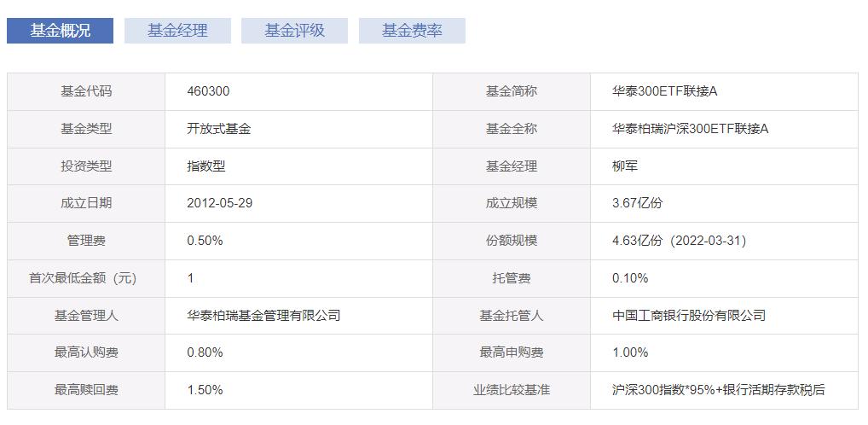Click the 成立日期 label
This screenshot has height=425, width=868.
coord(86,203)
